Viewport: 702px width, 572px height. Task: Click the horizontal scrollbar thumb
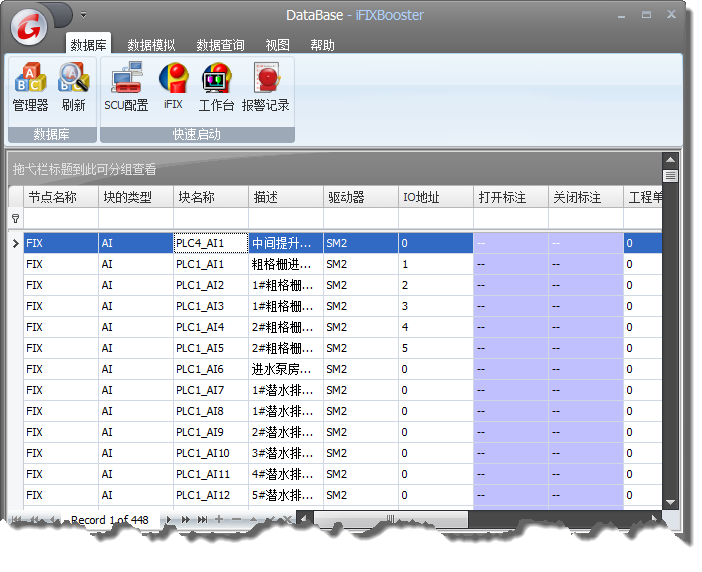point(390,519)
